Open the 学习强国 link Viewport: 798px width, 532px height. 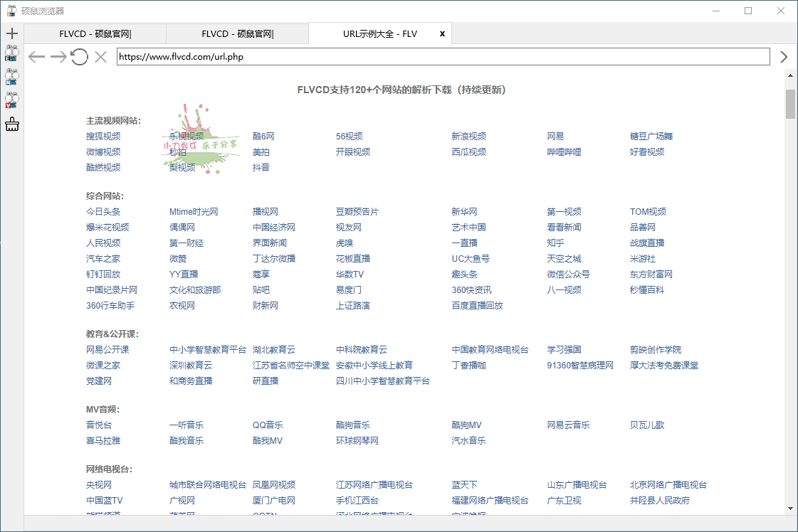pos(564,350)
